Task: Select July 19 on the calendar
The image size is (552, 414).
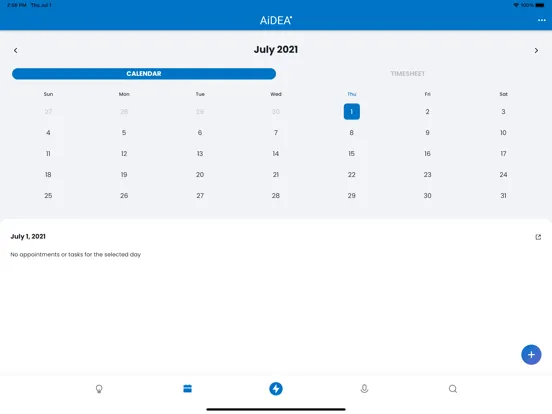Action: pos(124,175)
